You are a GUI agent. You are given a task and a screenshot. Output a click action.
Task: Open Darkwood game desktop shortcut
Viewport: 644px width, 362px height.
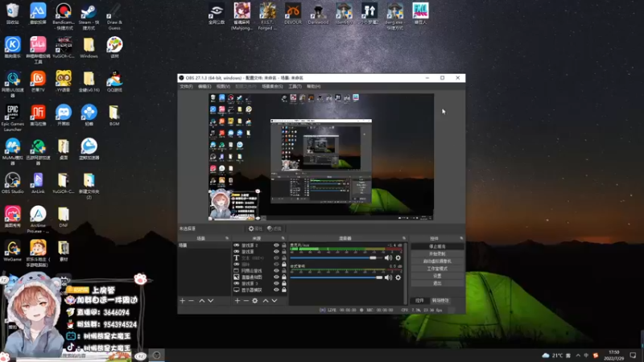click(x=318, y=14)
